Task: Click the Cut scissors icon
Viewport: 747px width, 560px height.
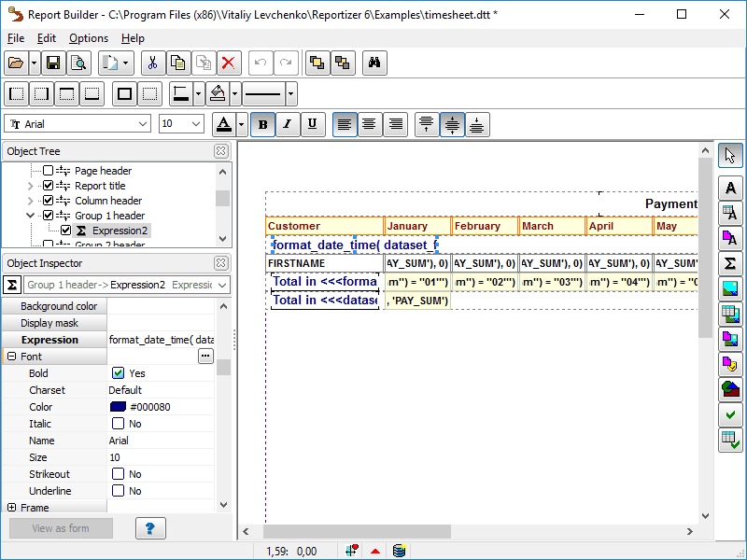Action: 153,63
